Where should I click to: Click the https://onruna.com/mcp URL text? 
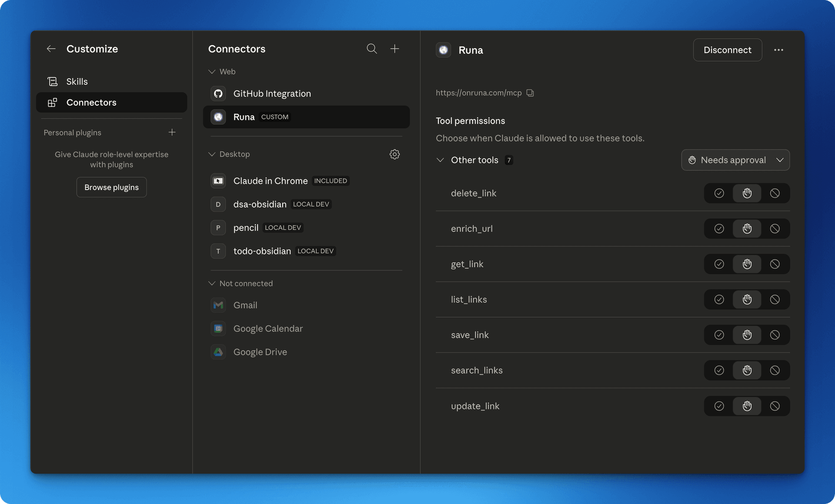coord(478,93)
